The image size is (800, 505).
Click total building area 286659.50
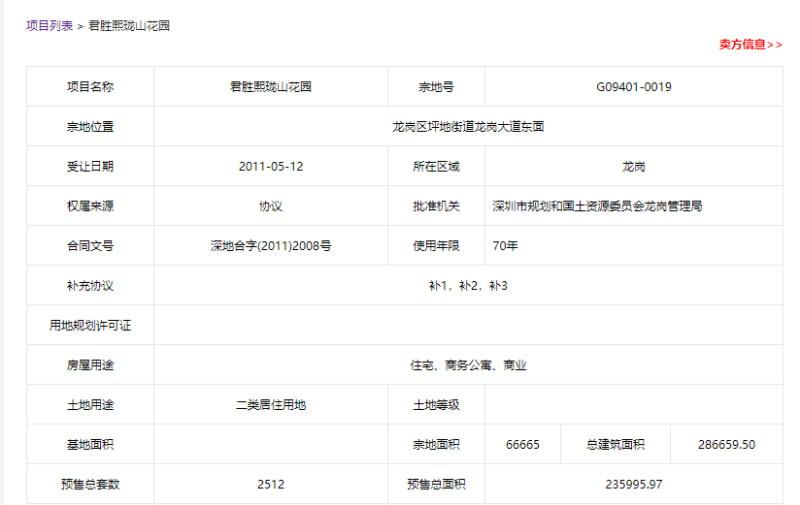pos(727,445)
